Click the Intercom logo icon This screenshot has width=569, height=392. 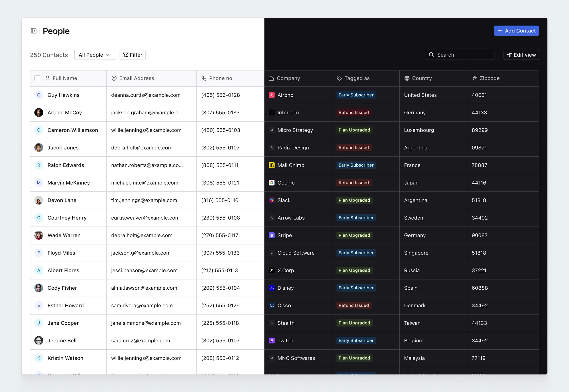coord(272,112)
